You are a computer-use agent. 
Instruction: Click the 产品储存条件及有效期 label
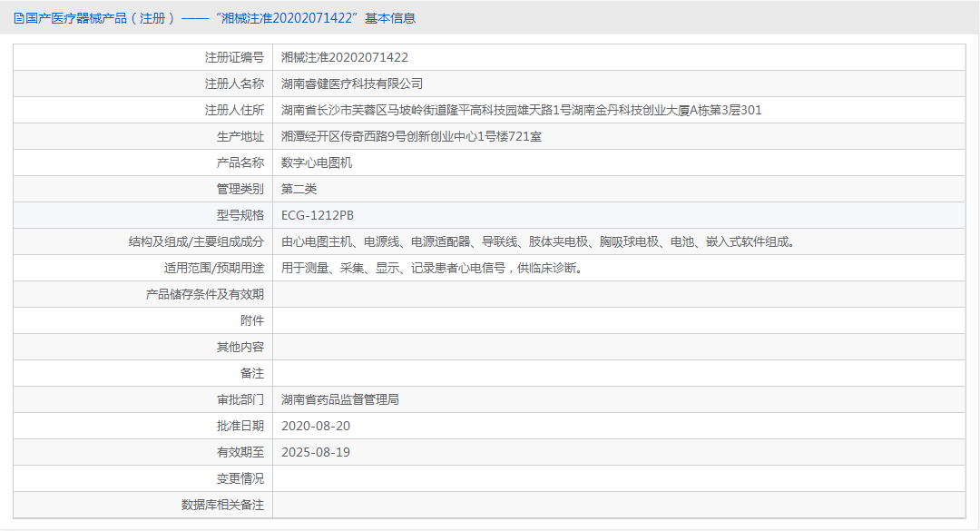pyautogui.click(x=205, y=294)
